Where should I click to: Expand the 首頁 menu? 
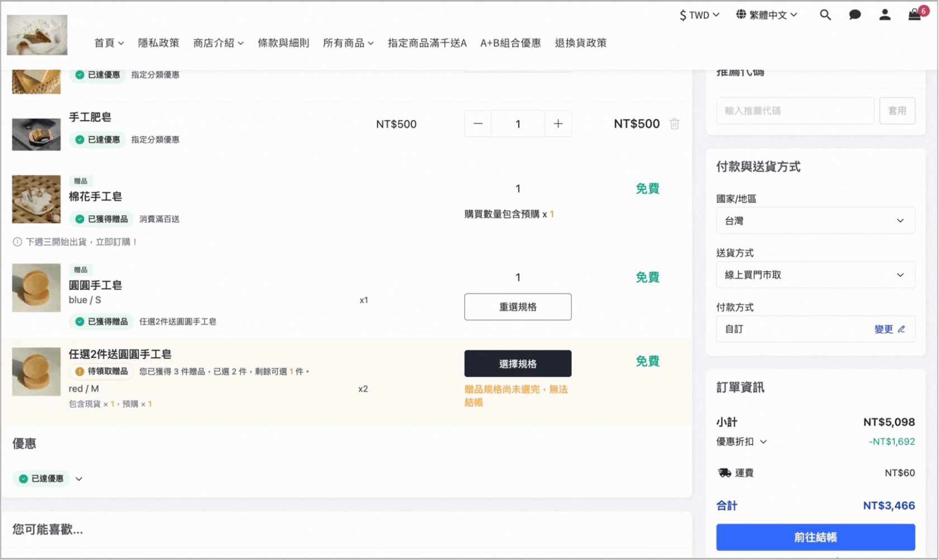(109, 43)
